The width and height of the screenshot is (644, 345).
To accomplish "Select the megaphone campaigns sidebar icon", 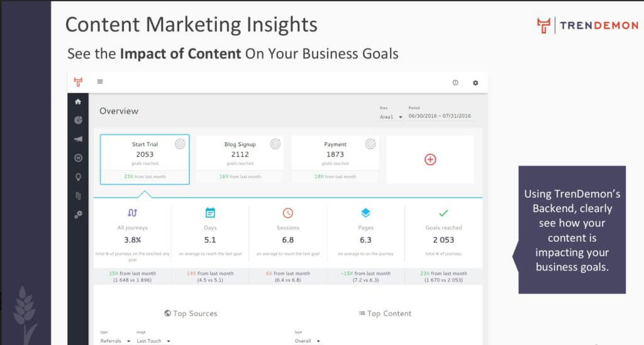I will pos(78,139).
